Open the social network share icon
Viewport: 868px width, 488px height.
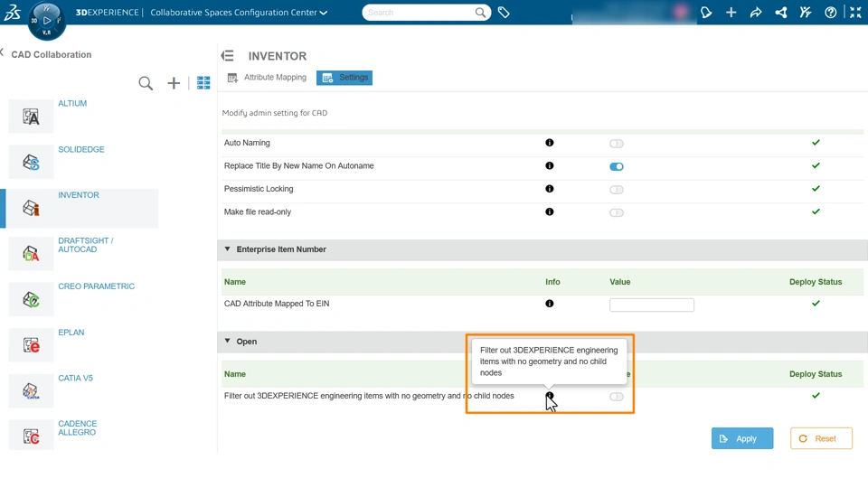(x=781, y=12)
